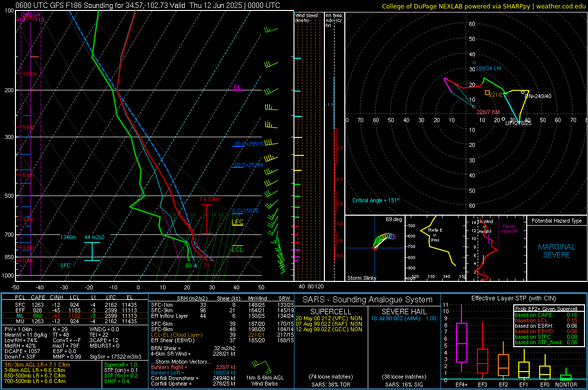This screenshot has width=588, height=390.
Task: Click the Theta-E v. Pres label
Action: pyautogui.click(x=435, y=235)
